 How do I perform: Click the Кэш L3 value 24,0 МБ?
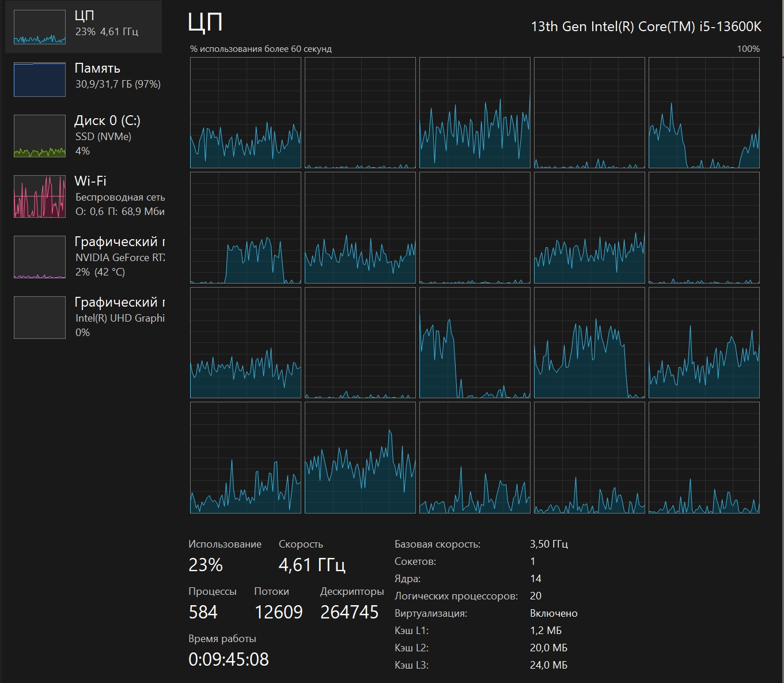tap(549, 665)
